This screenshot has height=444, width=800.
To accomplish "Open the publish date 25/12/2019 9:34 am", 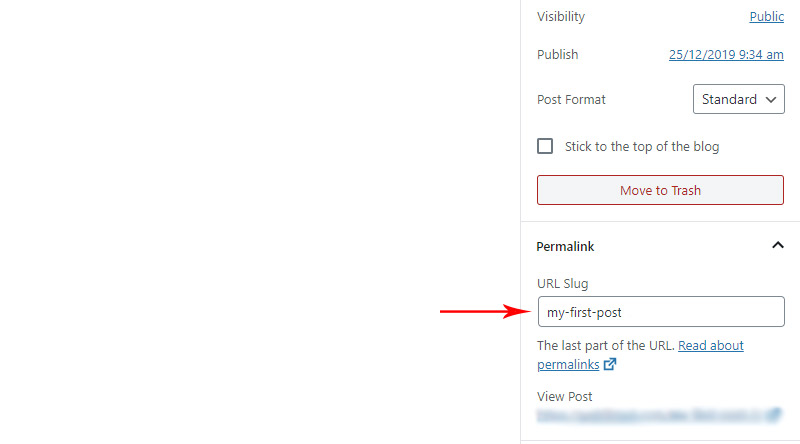I will click(726, 55).
